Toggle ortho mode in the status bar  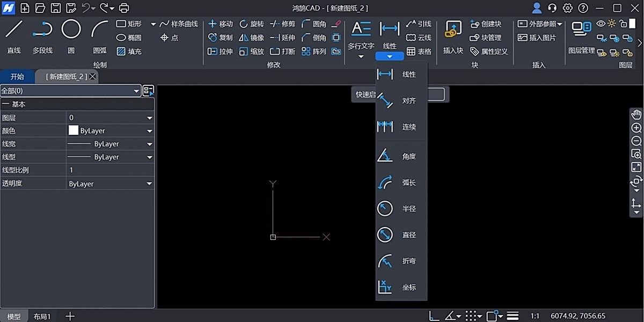pos(433,315)
